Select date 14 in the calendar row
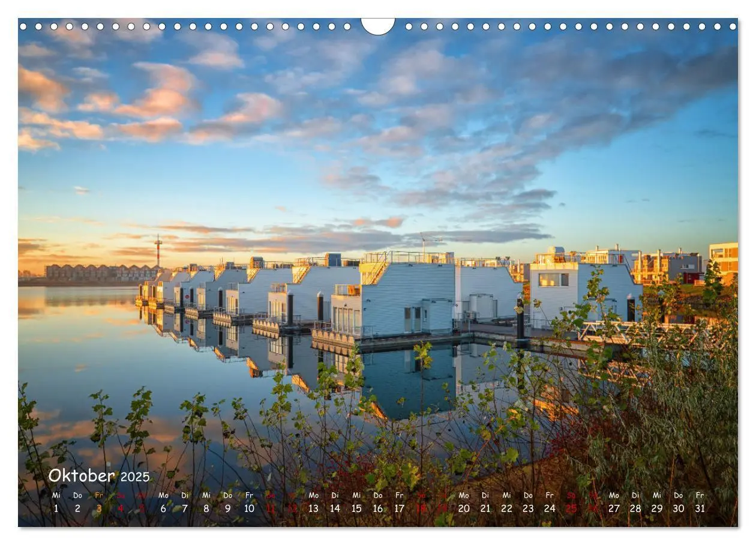 pyautogui.click(x=335, y=508)
